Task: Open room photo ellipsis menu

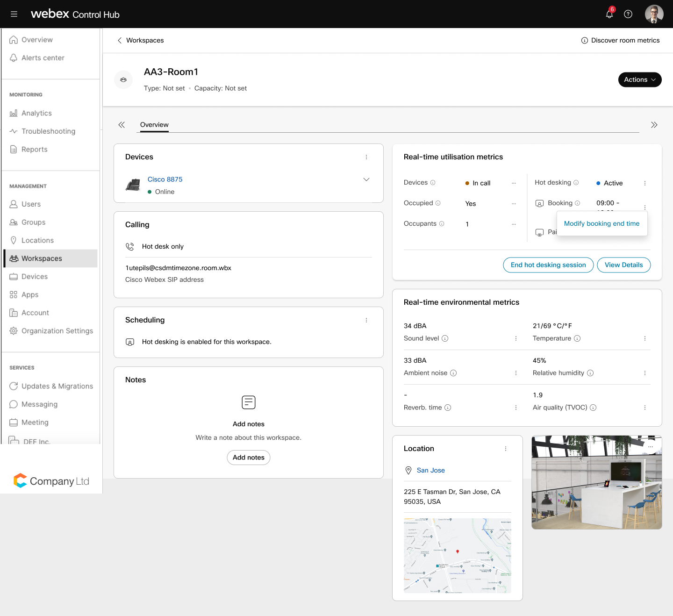Action: (651, 447)
